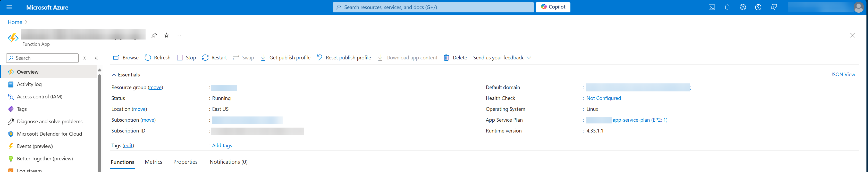This screenshot has width=868, height=172.
Task: Click the sidebar scrollbar up arrow
Action: [x=99, y=70]
